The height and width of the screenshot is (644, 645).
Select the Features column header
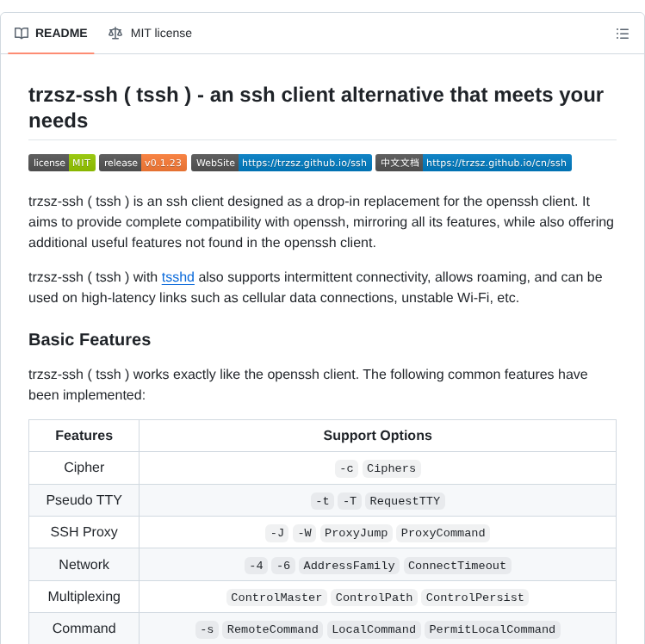84,436
